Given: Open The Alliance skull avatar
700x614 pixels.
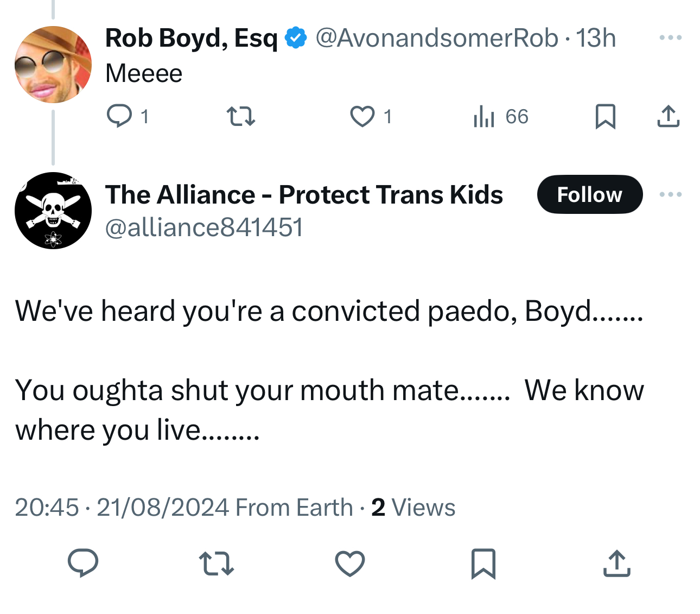Looking at the screenshot, I should [x=53, y=211].
